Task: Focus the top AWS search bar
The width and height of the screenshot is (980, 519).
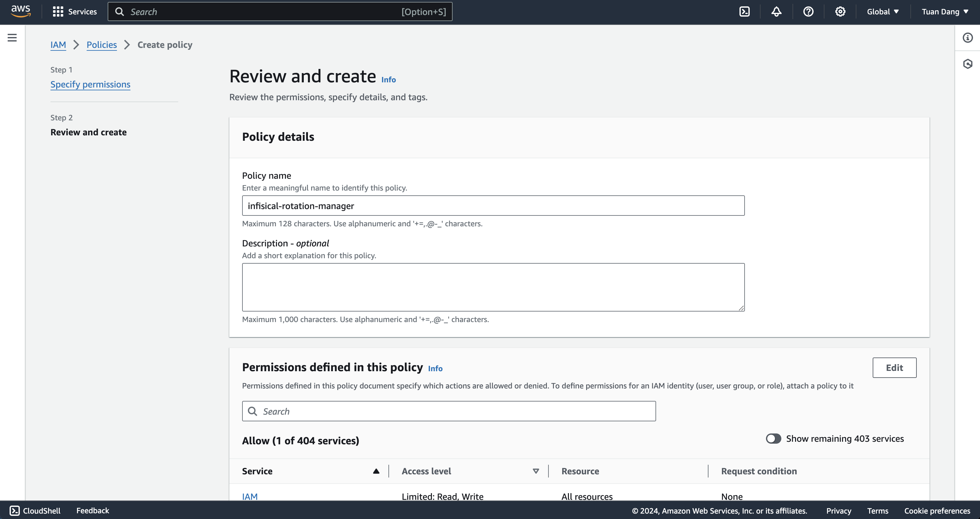Action: (280, 12)
